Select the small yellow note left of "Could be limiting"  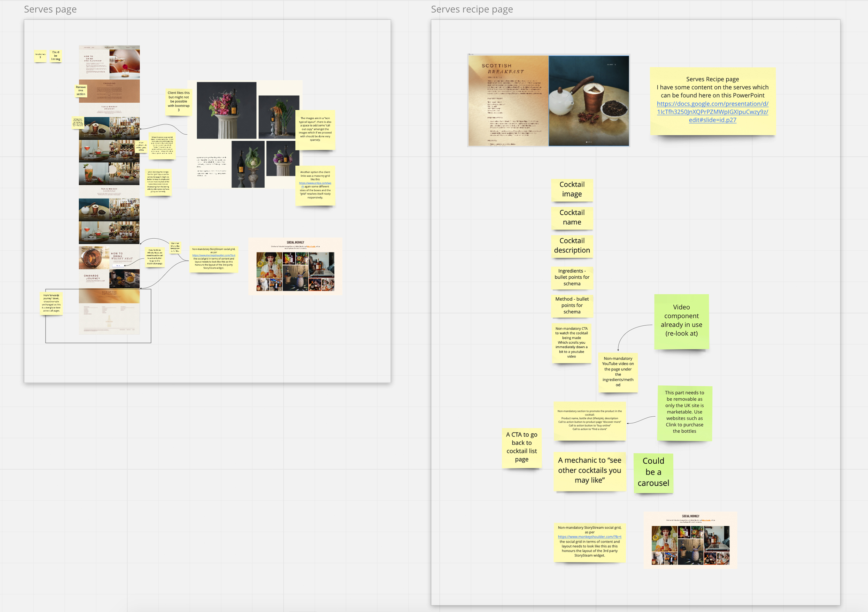[40, 56]
